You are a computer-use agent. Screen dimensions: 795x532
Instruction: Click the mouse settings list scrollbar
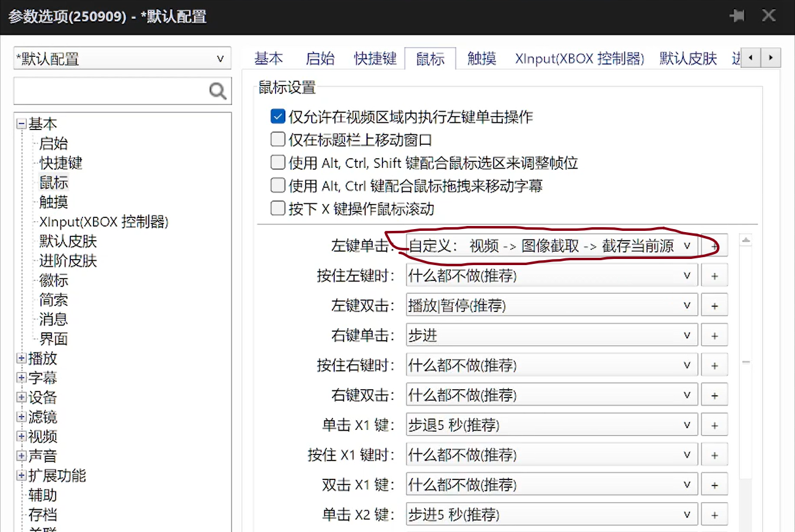(x=746, y=362)
